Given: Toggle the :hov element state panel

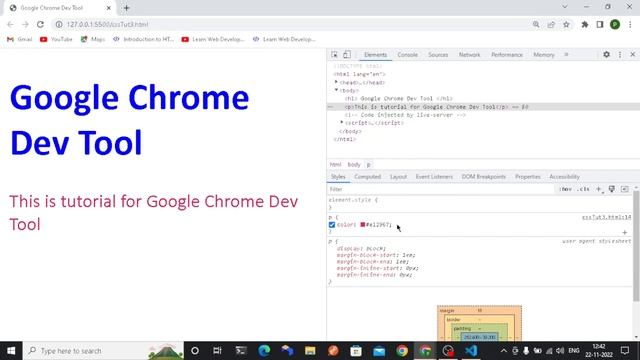Looking at the screenshot, I should pos(565,189).
